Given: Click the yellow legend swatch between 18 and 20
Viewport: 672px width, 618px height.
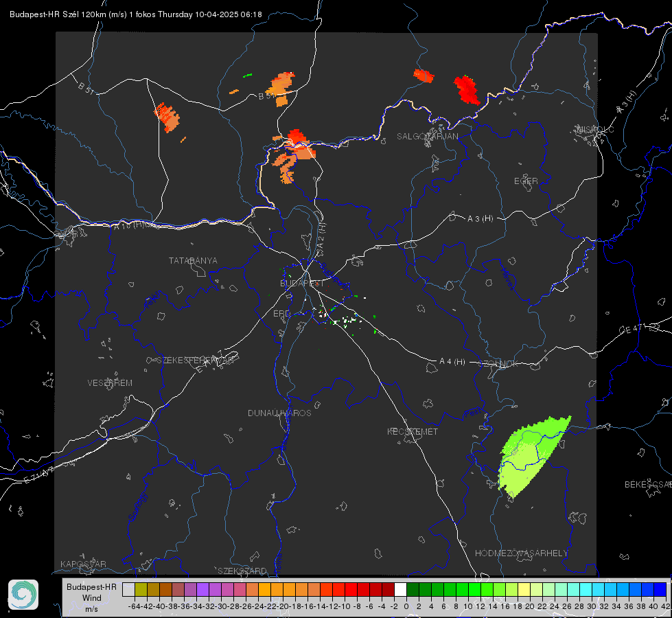Looking at the screenshot, I should point(524,589).
